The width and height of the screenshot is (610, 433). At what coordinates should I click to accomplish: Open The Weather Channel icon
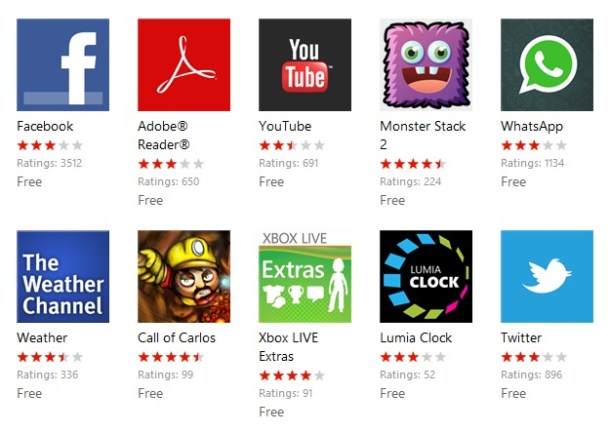click(x=63, y=276)
